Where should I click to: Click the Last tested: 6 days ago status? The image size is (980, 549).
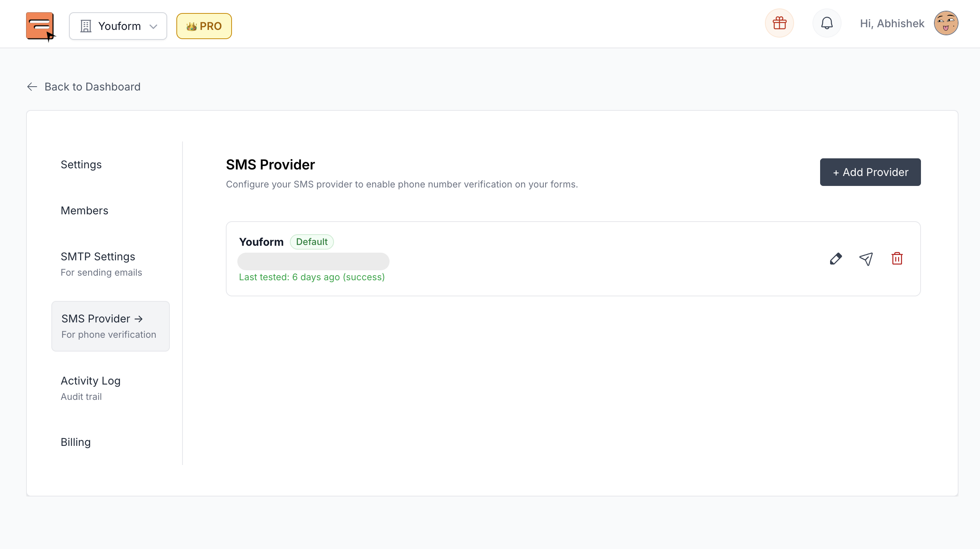[312, 277]
